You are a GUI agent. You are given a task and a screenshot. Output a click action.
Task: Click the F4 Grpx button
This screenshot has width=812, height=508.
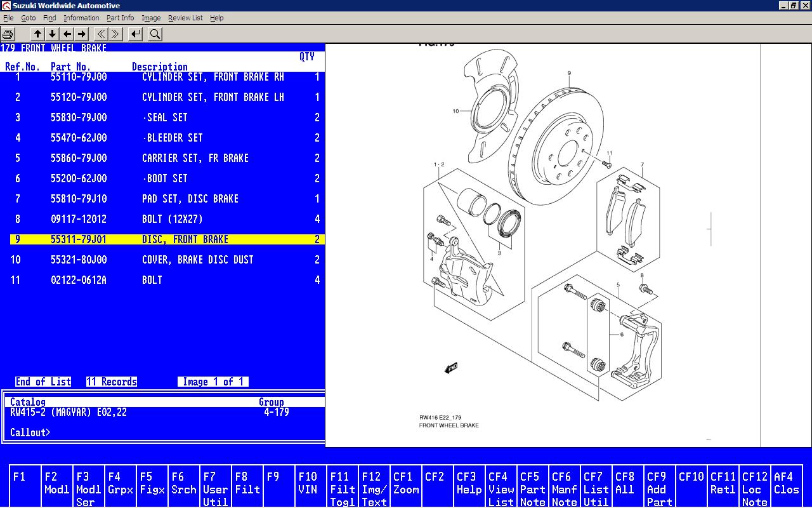pos(121,486)
